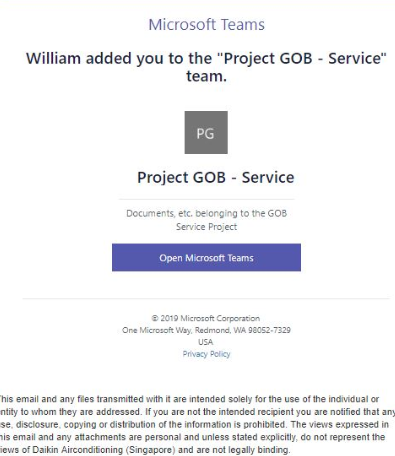The height and width of the screenshot is (456, 395).
Task: Select the Project GOB - Service heading below avatar
Action: (x=216, y=177)
